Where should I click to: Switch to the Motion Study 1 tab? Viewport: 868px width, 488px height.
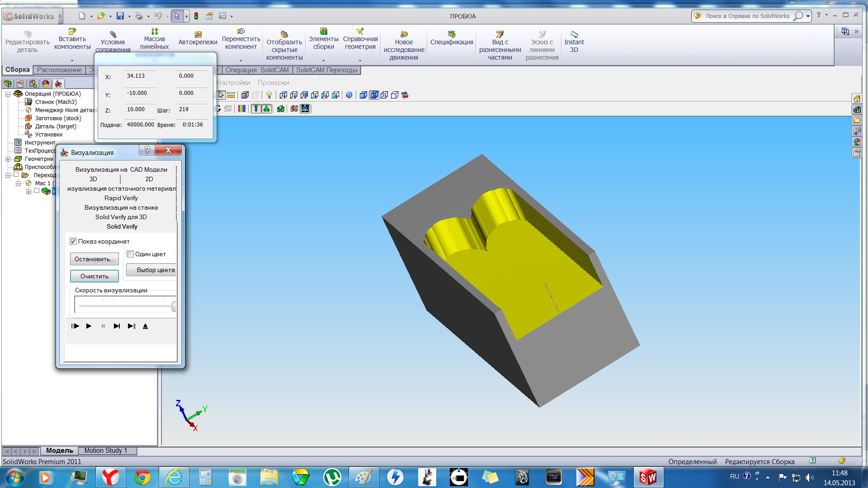coord(105,450)
